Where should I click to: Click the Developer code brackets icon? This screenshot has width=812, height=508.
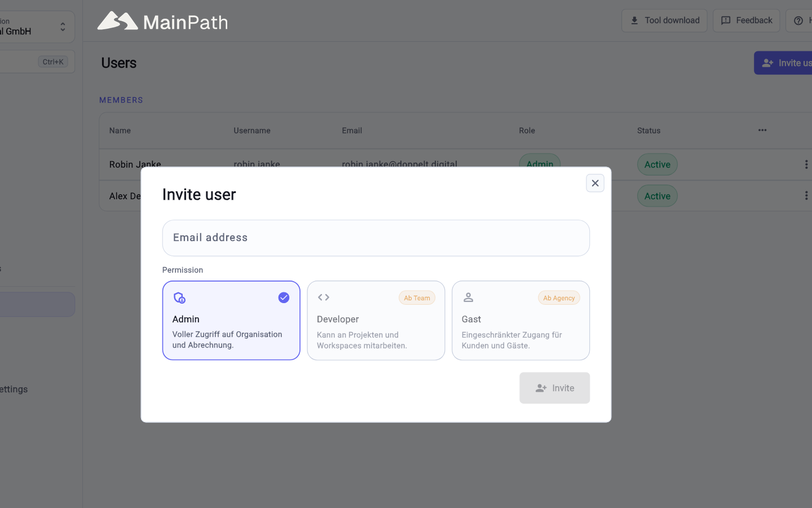pyautogui.click(x=324, y=297)
